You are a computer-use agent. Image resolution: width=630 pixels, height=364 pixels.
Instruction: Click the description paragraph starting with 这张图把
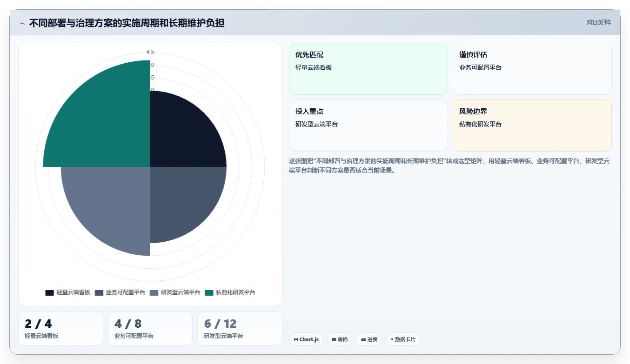[x=449, y=165]
